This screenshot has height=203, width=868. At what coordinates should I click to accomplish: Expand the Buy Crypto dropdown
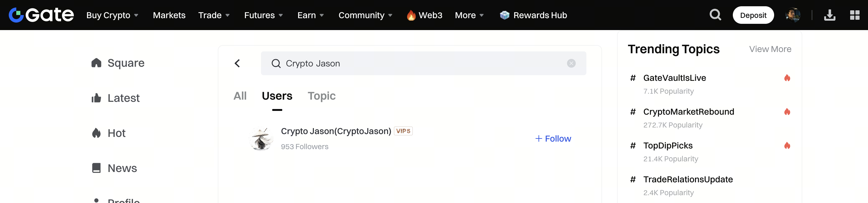112,15
